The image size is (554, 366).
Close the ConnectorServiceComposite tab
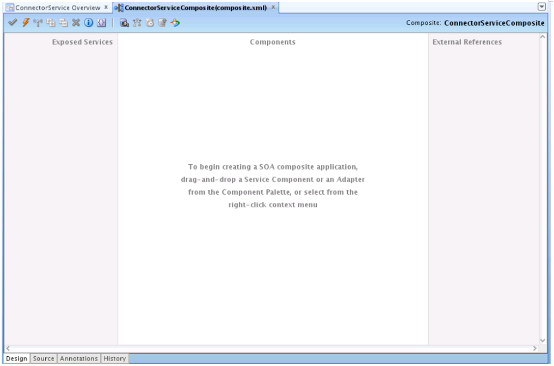273,7
